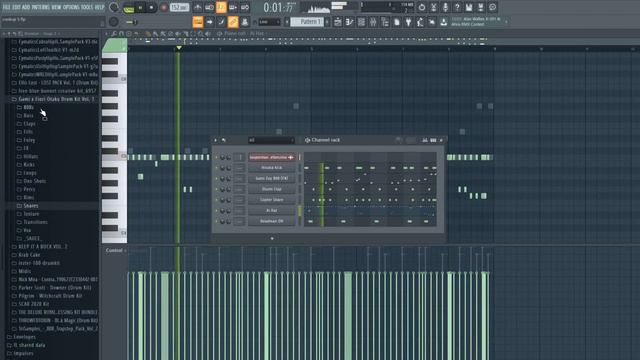This screenshot has height=360, width=640.
Task: Open the HELP menu
Action: point(99,7)
